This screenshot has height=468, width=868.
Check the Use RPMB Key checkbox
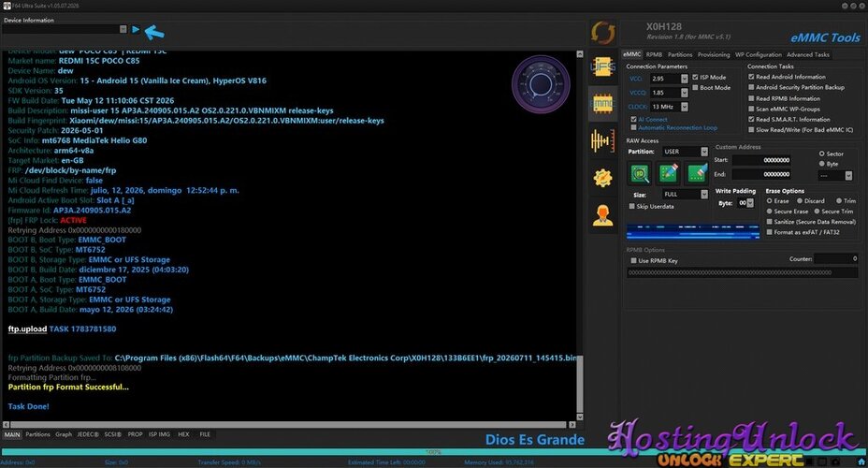tap(633, 260)
